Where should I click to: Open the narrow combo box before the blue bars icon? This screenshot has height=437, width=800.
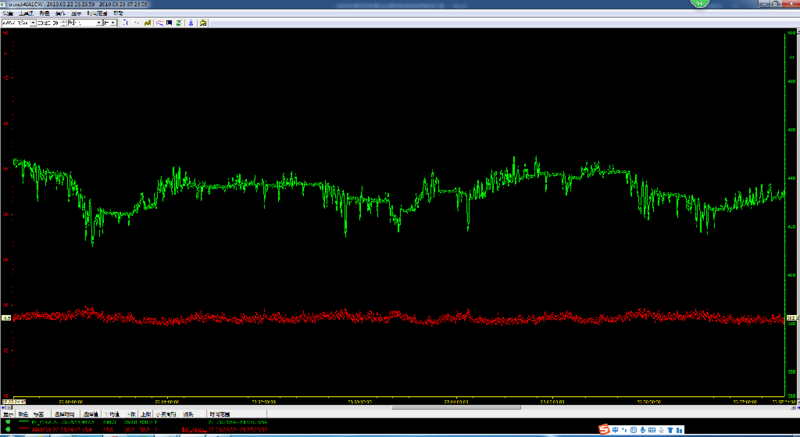click(x=110, y=23)
